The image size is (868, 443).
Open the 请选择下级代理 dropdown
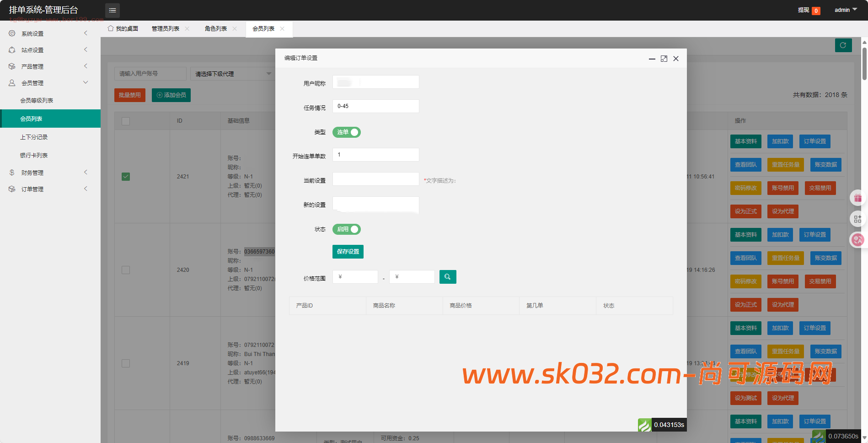point(233,74)
